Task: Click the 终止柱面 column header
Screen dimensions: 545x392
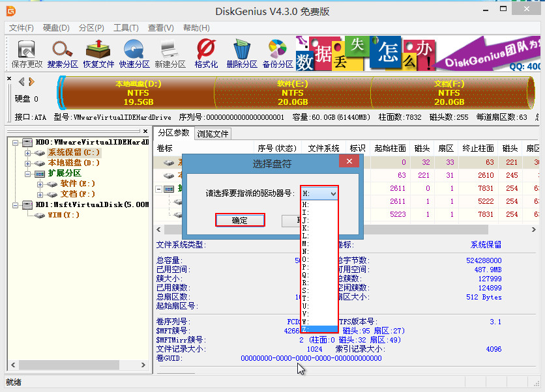Action: click(x=478, y=148)
